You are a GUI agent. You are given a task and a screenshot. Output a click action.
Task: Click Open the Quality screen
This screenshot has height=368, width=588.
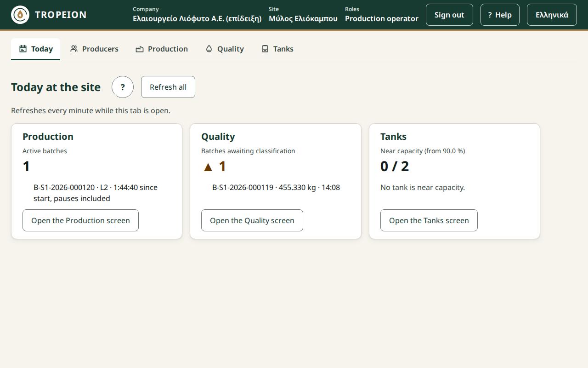(x=252, y=220)
